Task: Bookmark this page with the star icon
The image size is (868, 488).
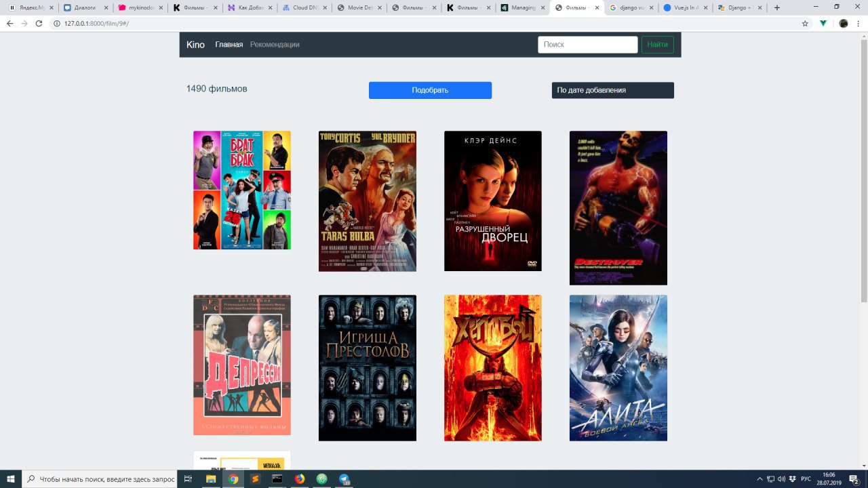Action: tap(805, 23)
